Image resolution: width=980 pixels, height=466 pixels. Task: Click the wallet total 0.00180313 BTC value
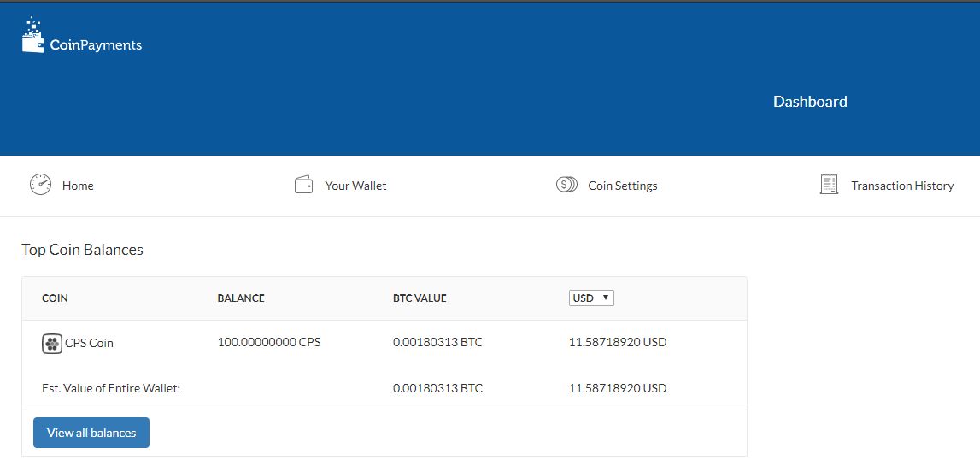tap(437, 388)
